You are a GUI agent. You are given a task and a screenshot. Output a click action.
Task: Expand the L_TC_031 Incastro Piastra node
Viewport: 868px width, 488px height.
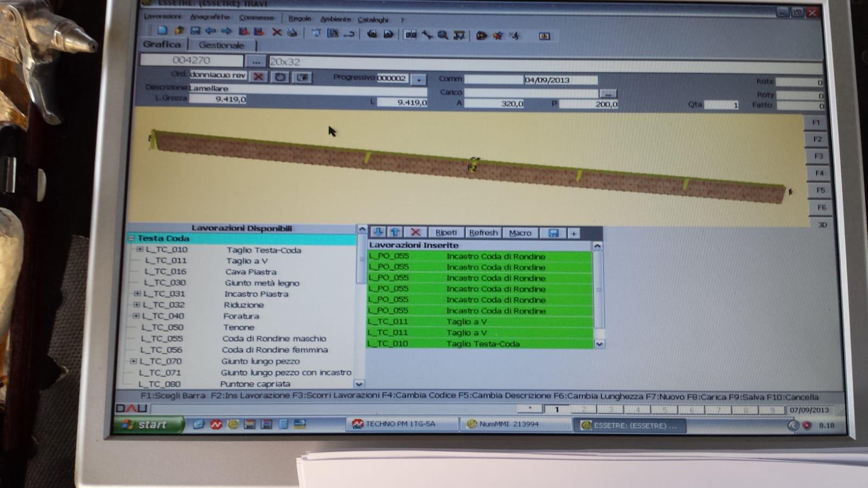[137, 293]
